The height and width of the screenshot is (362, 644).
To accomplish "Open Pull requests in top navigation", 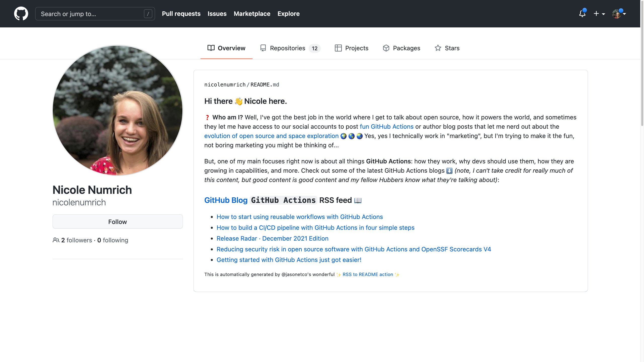I will [x=181, y=14].
